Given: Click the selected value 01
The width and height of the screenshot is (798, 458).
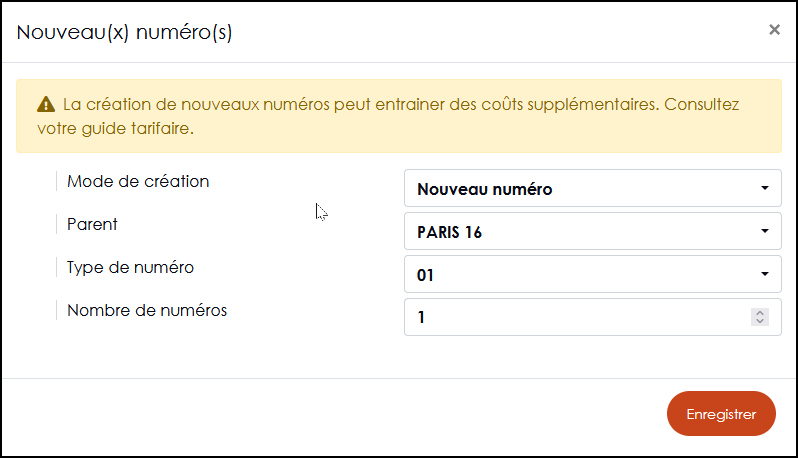Looking at the screenshot, I should coord(425,275).
